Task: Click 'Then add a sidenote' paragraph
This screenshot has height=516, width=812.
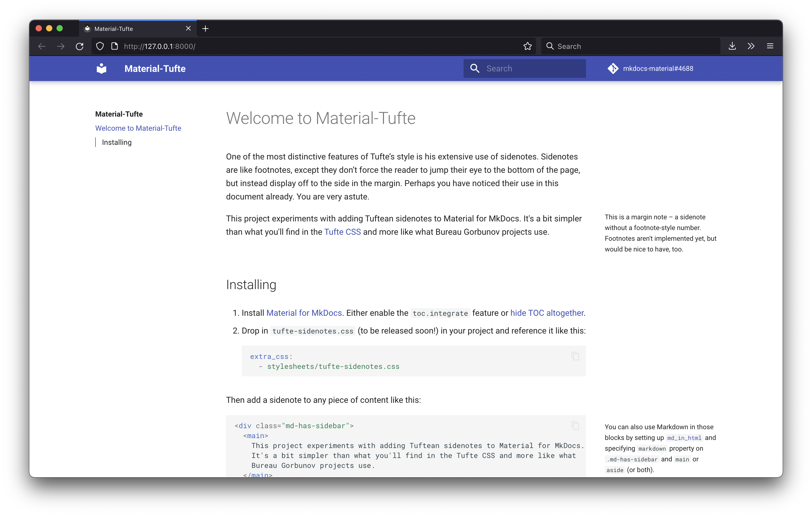Action: tap(323, 400)
